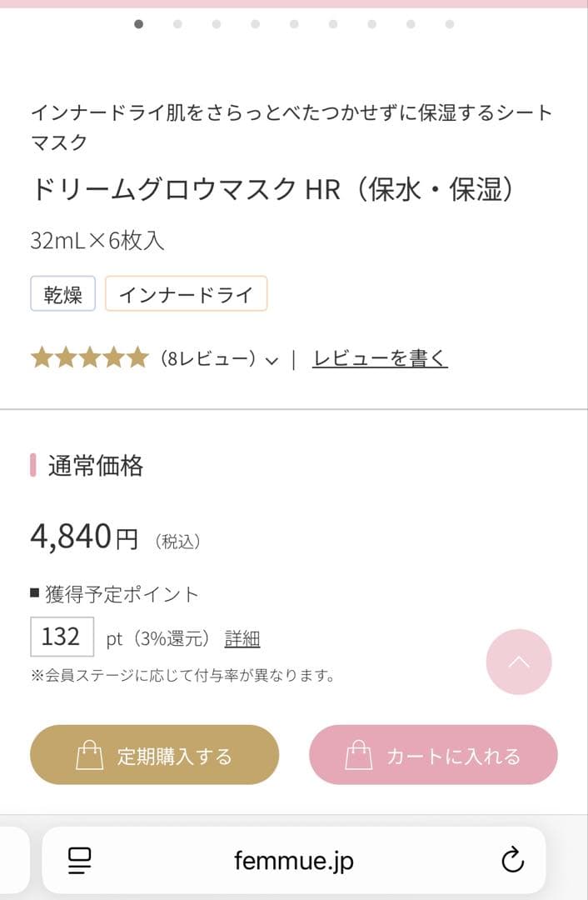Expand the 8レビュー review chevron
588x900 pixels.
click(271, 360)
